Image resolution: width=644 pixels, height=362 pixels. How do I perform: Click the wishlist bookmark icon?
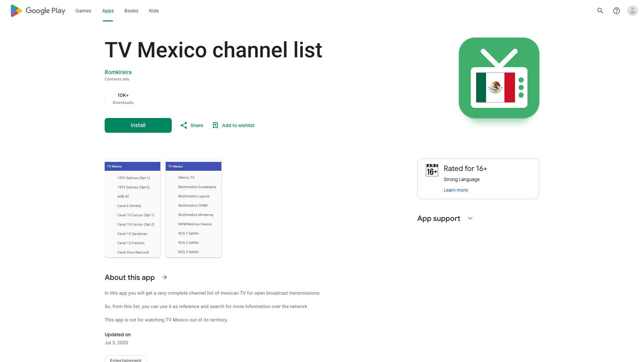[215, 125]
